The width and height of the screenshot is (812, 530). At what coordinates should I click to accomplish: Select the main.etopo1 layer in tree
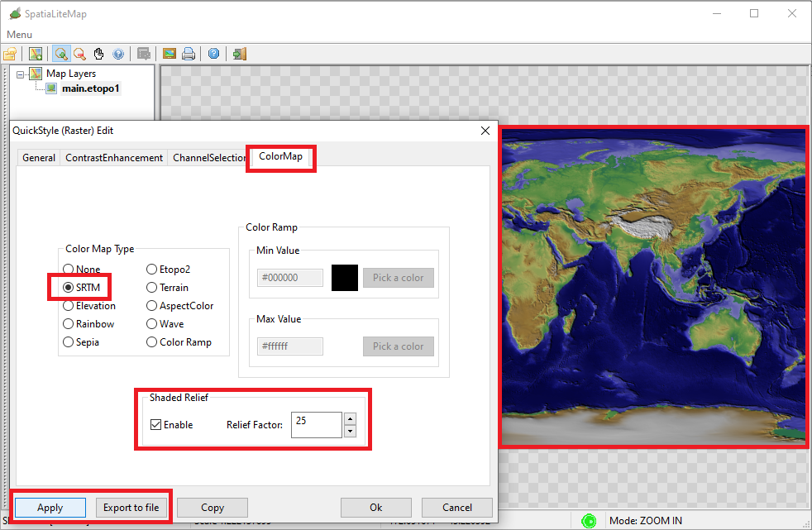[x=91, y=88]
